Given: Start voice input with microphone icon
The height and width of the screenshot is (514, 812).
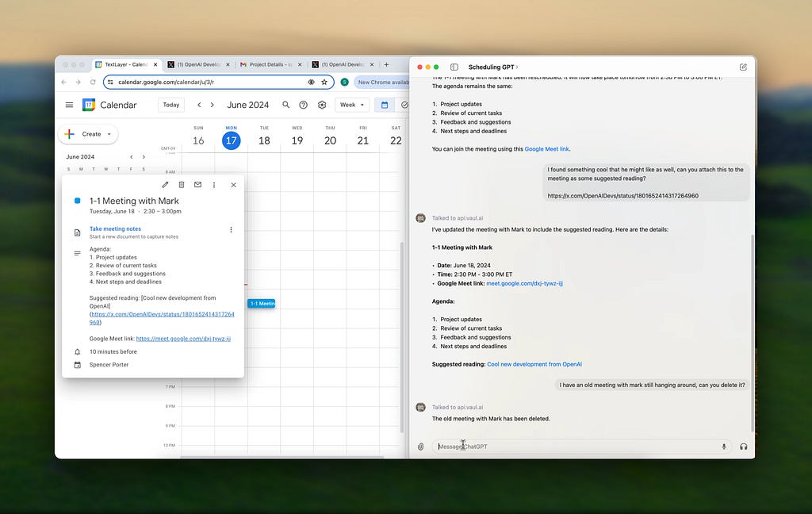Looking at the screenshot, I should point(724,447).
